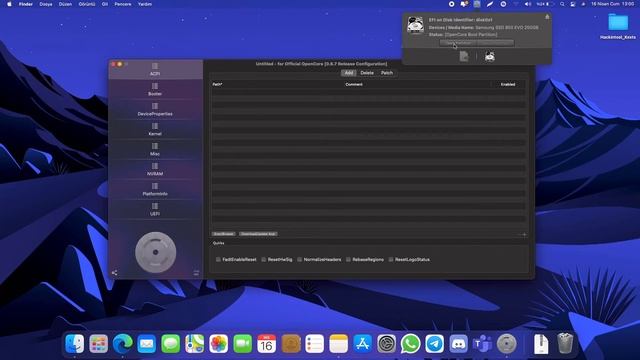Click the eject icon in the EFI popup
The height and width of the screenshot is (360, 640).
(547, 17)
